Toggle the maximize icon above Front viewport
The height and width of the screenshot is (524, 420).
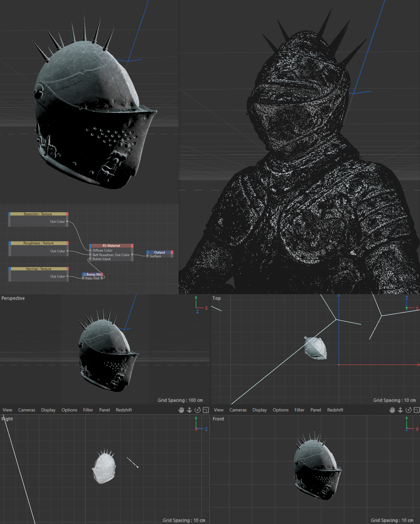(417, 410)
